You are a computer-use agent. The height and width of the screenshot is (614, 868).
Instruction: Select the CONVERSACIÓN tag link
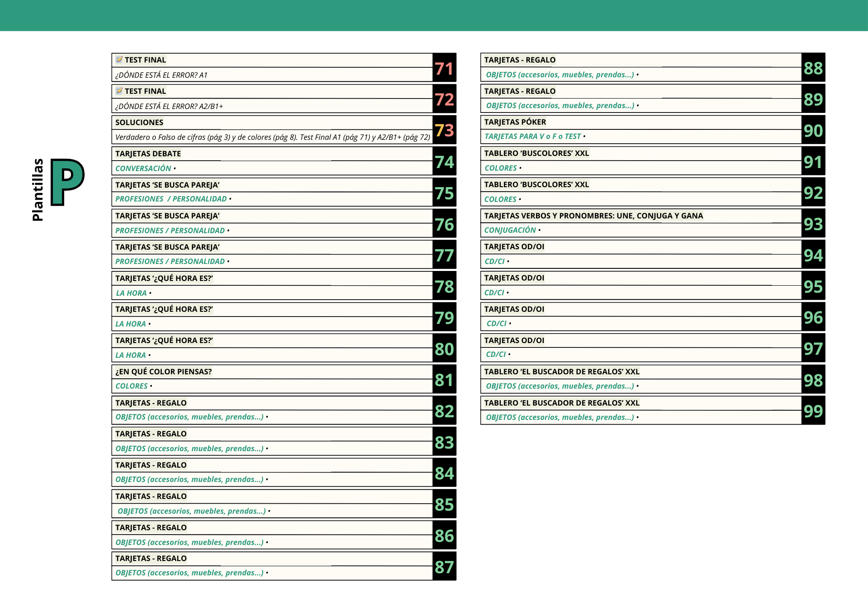143,168
